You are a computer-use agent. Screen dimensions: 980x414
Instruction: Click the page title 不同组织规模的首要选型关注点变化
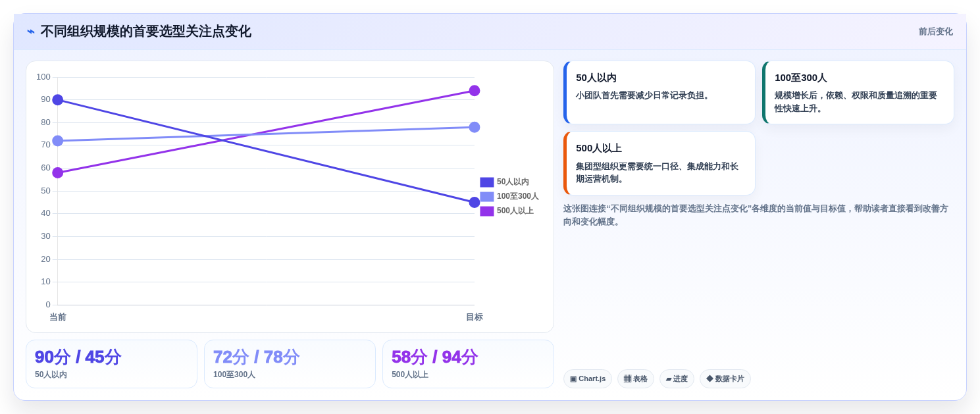tap(146, 32)
